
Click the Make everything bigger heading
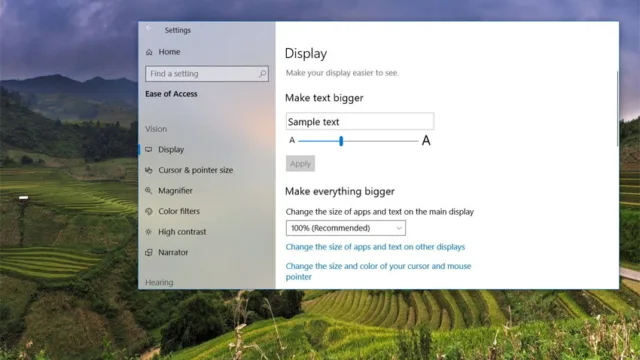click(340, 191)
